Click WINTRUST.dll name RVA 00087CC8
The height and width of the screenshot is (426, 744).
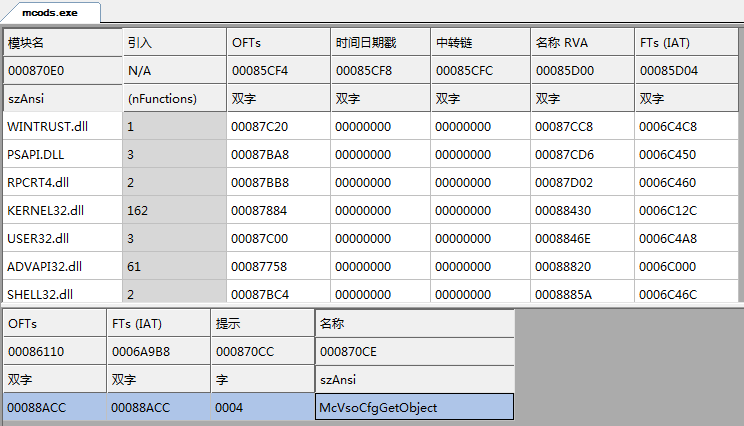[x=583, y=127]
